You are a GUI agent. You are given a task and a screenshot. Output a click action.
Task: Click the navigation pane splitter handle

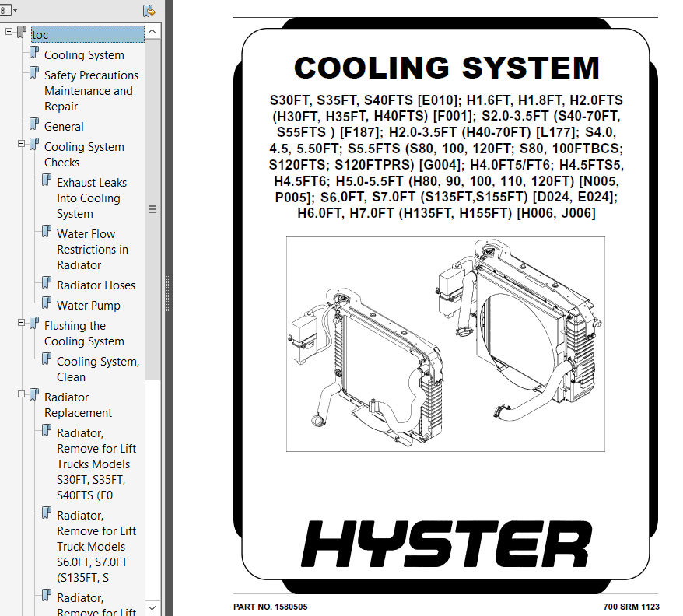pos(167,292)
